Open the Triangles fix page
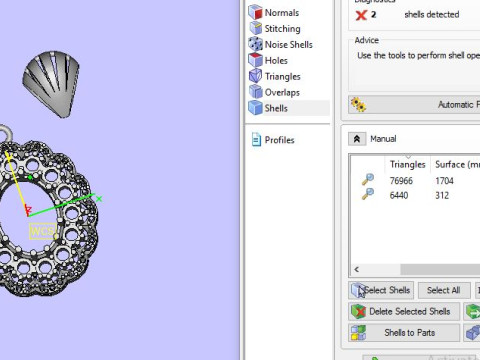Viewport: 480px width, 360px height. (x=275, y=76)
